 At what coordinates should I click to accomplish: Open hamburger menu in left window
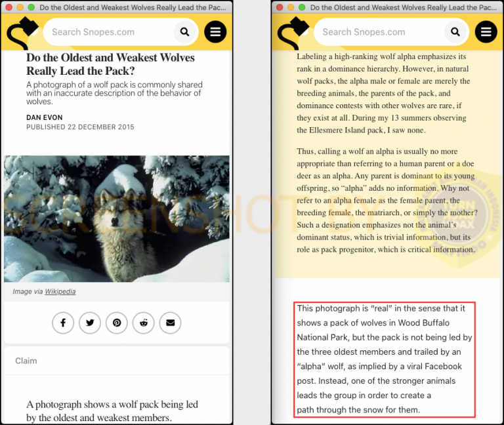click(215, 31)
